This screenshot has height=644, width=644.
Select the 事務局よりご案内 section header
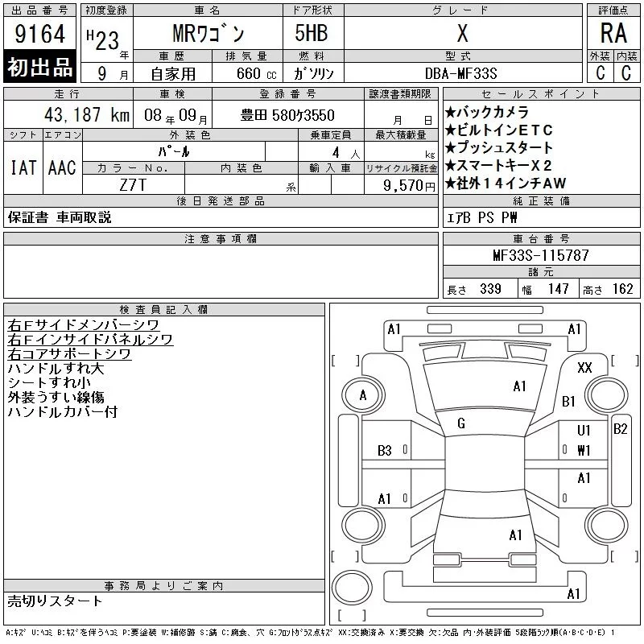tap(164, 585)
